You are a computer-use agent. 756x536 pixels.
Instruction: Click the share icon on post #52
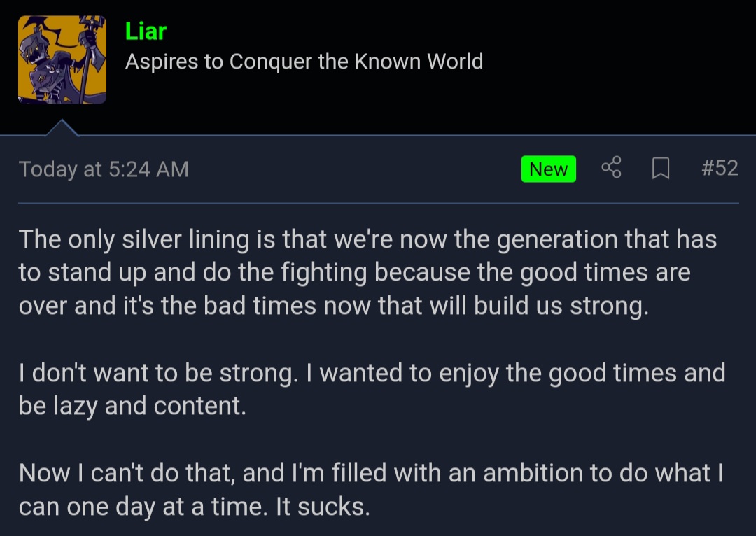611,168
